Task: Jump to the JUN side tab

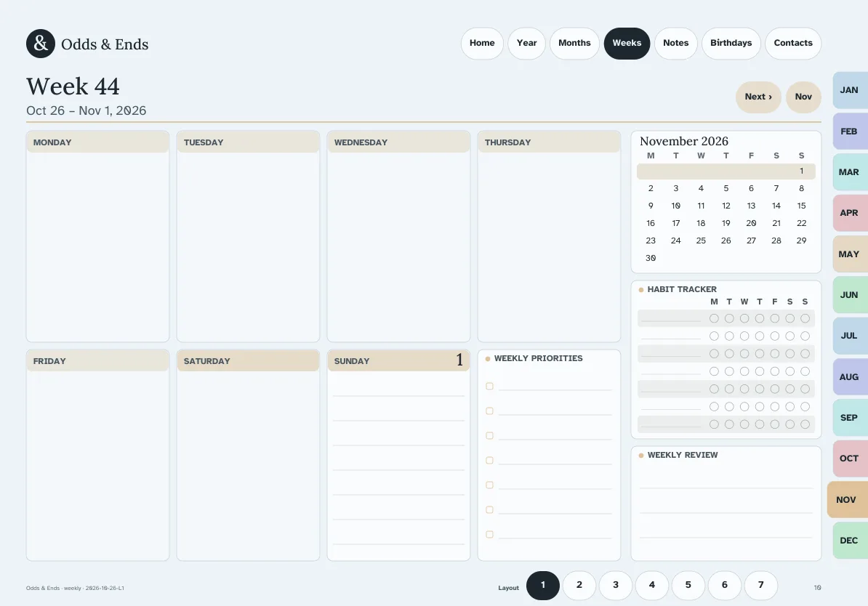Action: (x=850, y=295)
